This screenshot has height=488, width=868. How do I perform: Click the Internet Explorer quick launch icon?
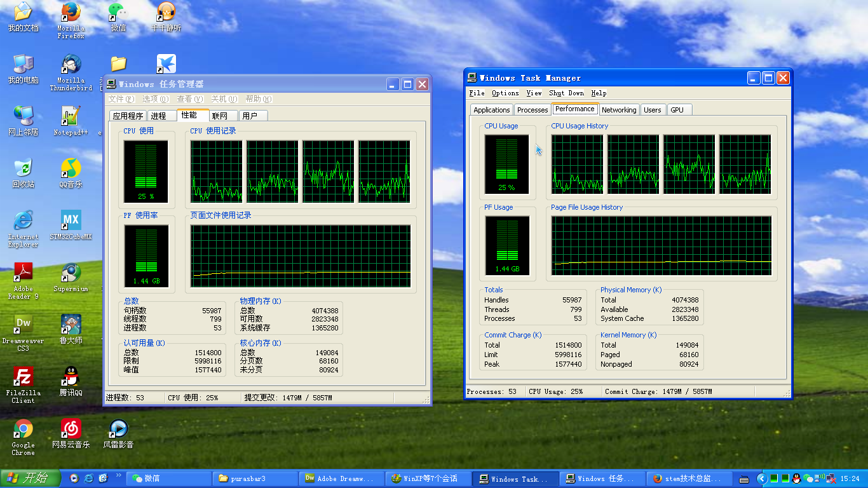point(89,478)
